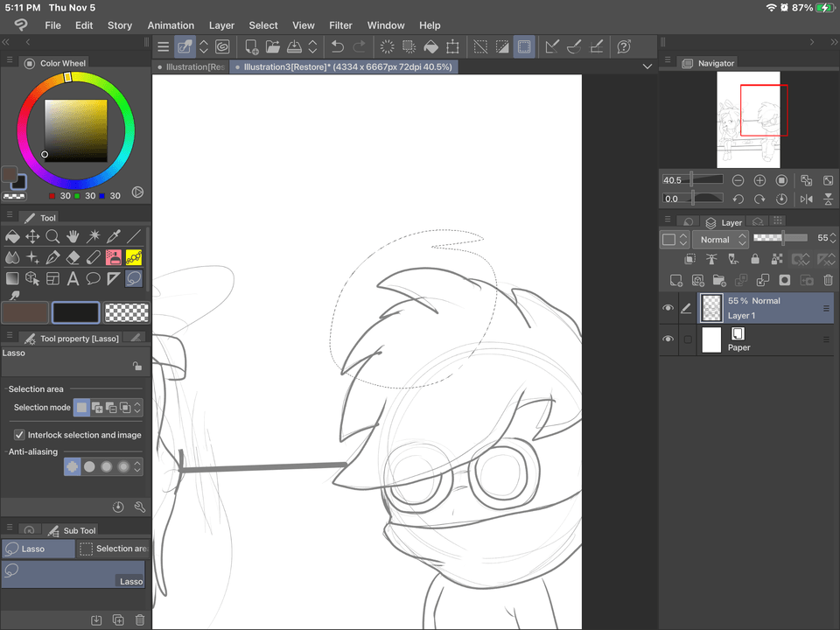
Task: Hide Layer 1 via eye icon
Action: pos(668,308)
